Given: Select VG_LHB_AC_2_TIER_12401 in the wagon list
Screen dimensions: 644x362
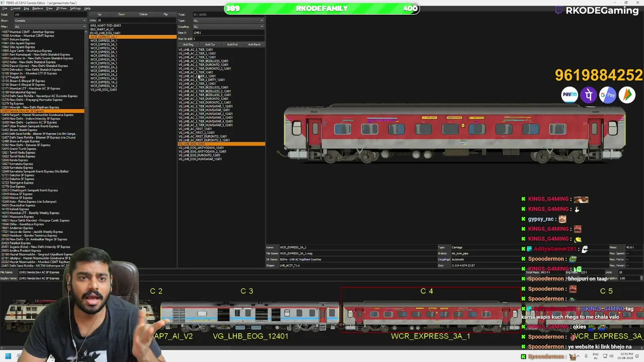Looking at the screenshot, I should [196, 50].
